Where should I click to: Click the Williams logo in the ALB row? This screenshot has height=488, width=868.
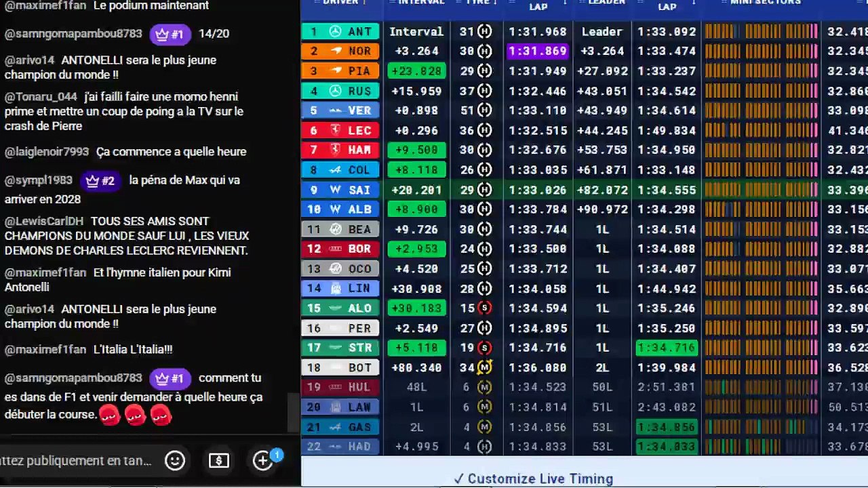point(335,210)
